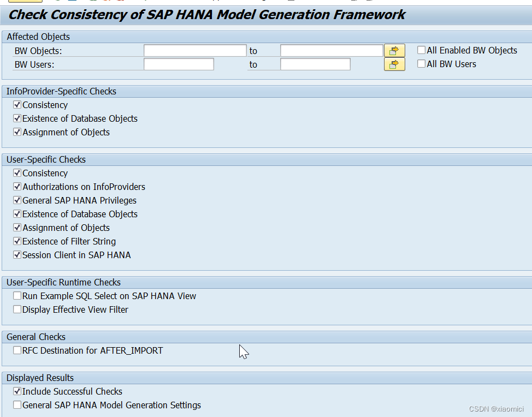This screenshot has height=417, width=532.
Task: Enable All Enabled BW Objects checkbox
Action: point(421,50)
